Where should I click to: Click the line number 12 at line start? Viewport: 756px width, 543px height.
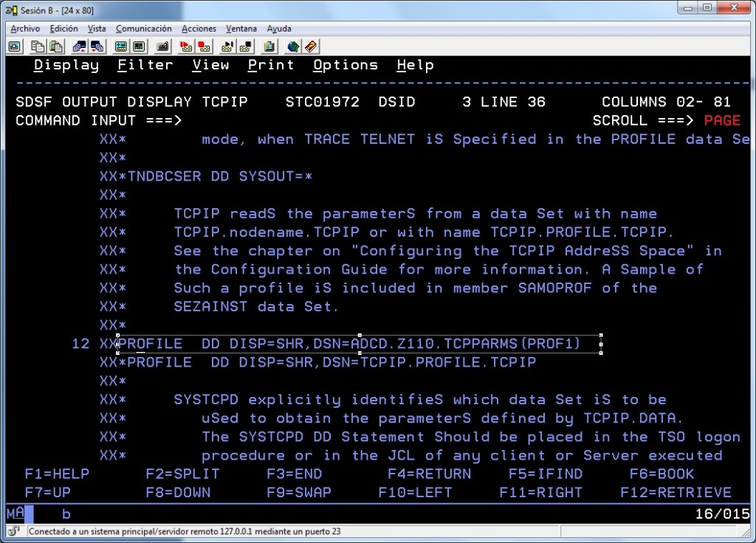[80, 344]
